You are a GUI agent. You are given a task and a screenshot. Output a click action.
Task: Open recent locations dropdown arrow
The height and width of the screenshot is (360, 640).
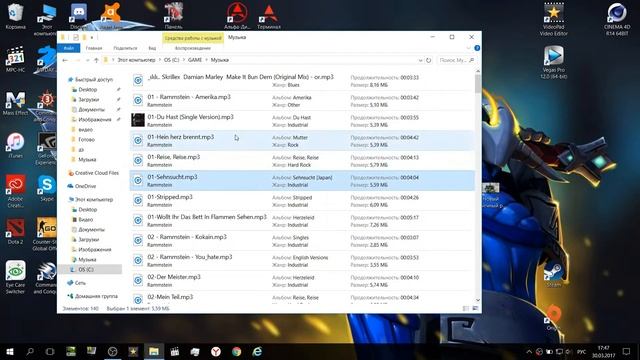(x=87, y=60)
